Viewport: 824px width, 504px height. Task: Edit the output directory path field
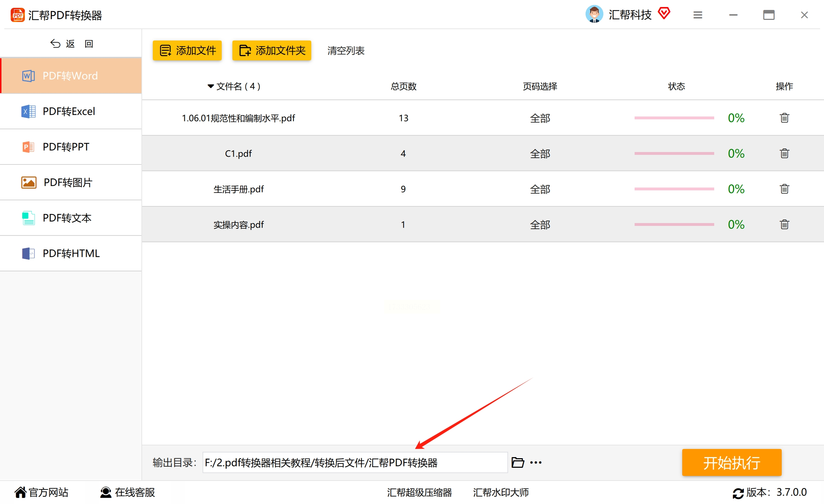coord(354,462)
